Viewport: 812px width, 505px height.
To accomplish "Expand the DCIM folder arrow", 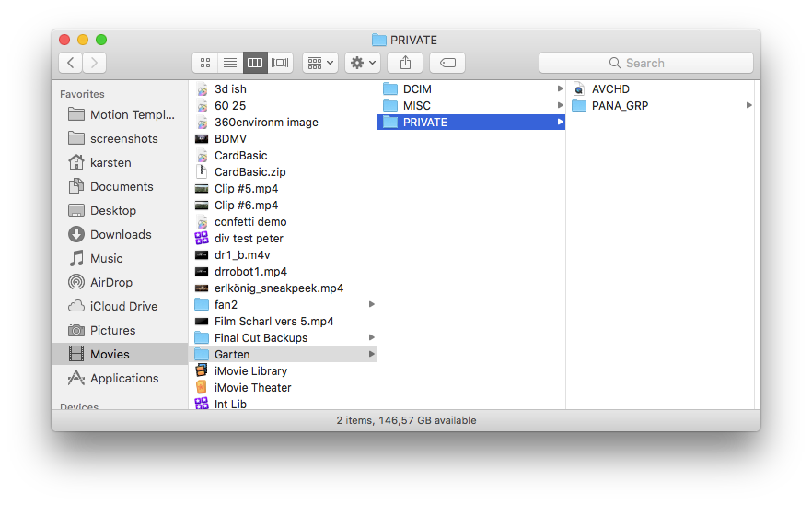I will coord(560,88).
